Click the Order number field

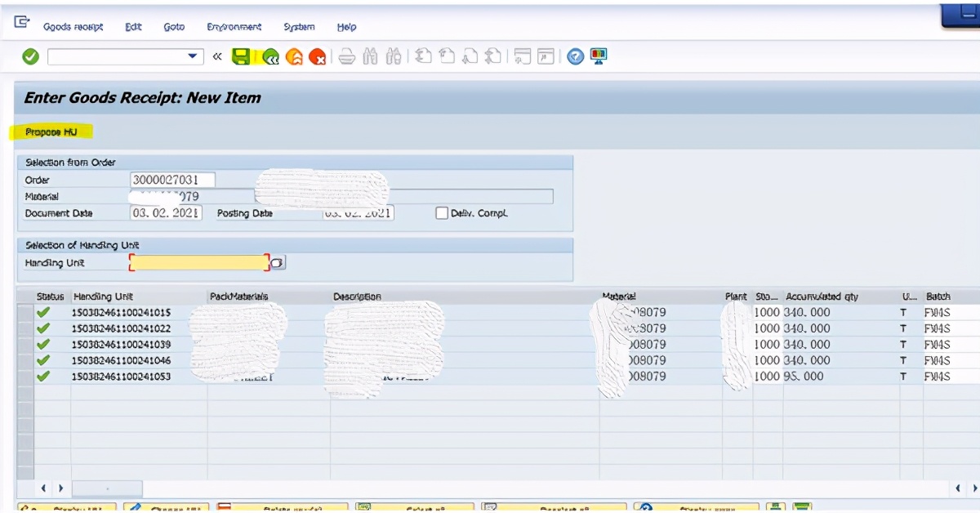[172, 180]
